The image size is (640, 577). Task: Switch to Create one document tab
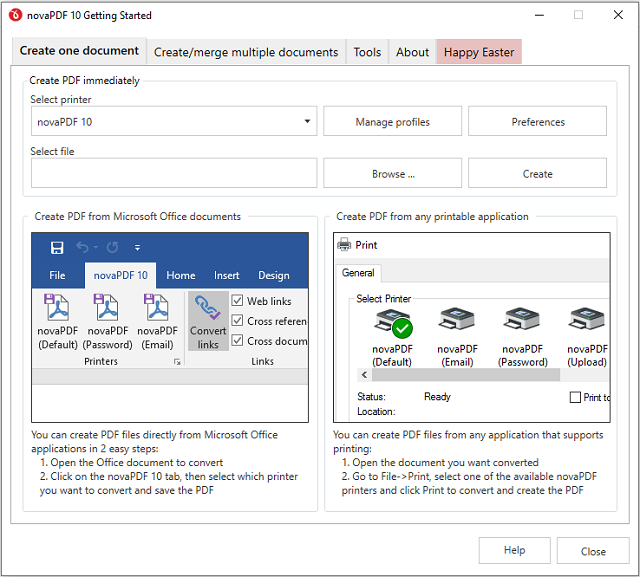point(79,51)
